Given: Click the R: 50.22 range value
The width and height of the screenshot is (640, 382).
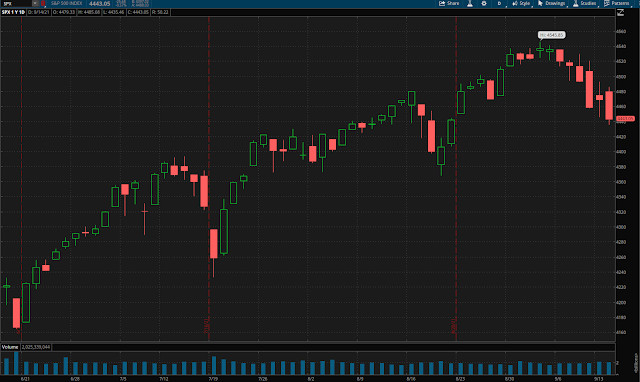Looking at the screenshot, I should click(x=160, y=12).
